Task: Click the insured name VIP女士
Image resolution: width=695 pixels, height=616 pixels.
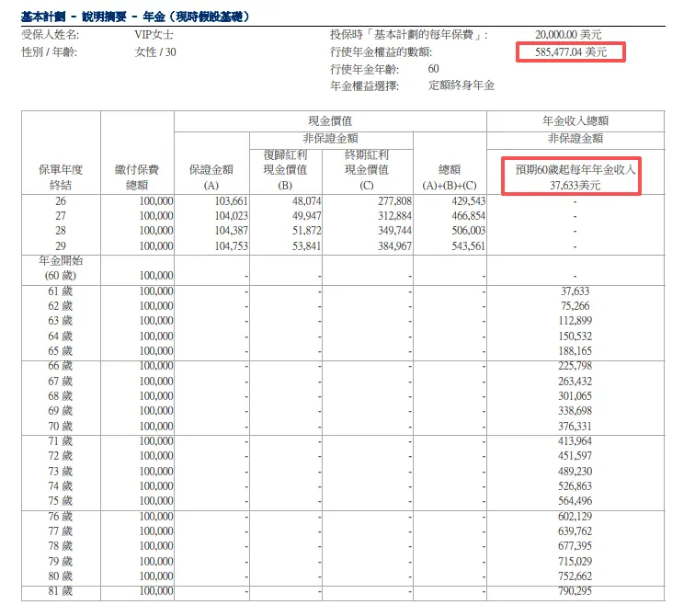Action: [154, 35]
